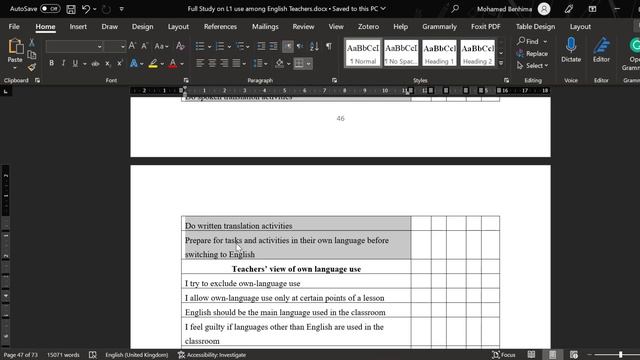Open the font name dropdown
Image resolution: width=640 pixels, height=360 pixels.
[99, 47]
